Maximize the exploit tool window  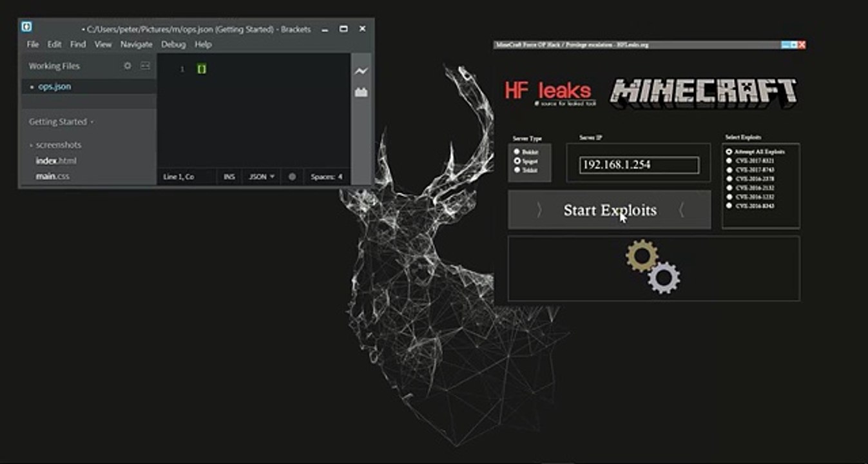point(794,45)
